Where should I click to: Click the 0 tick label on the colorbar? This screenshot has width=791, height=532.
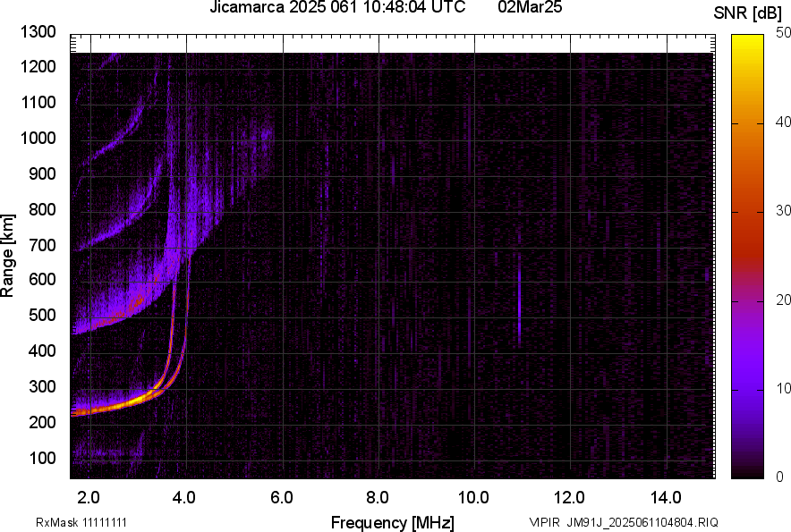[x=780, y=477]
